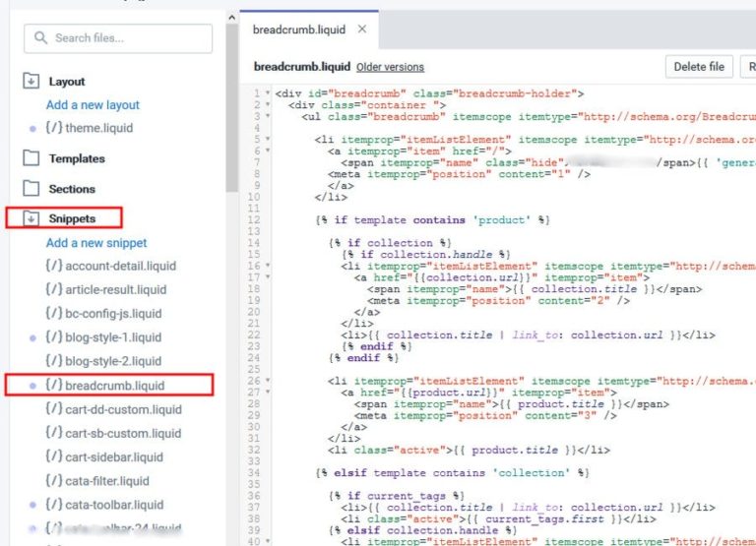The image size is (756, 546).
Task: Switch to the breadcrumb.liquid editor tab
Action: 299,30
